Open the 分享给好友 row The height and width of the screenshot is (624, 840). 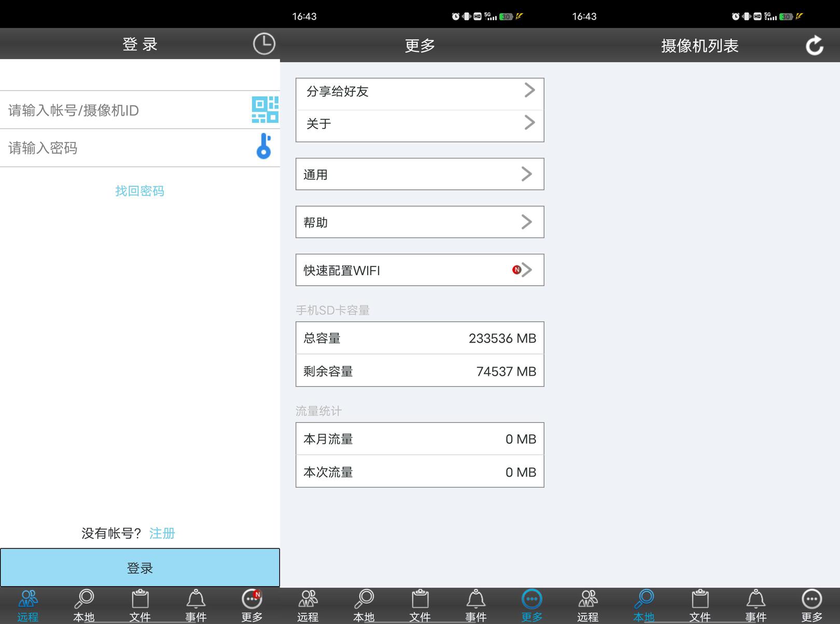(419, 92)
